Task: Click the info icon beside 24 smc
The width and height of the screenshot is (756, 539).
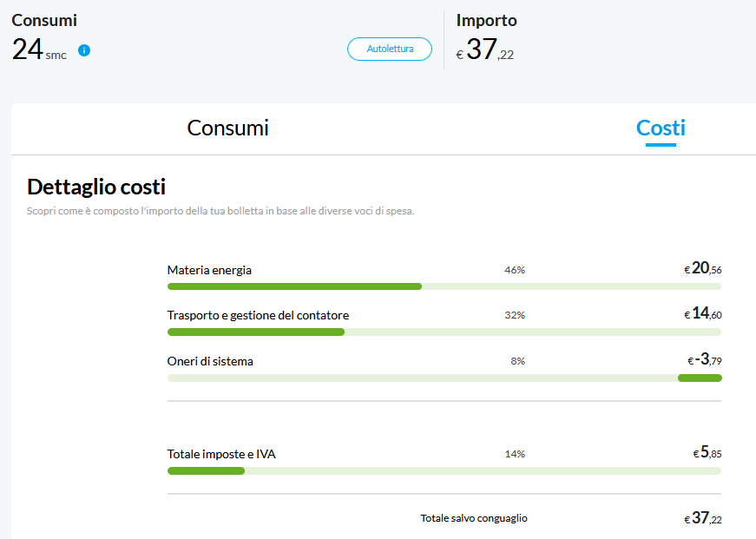Action: coord(84,50)
